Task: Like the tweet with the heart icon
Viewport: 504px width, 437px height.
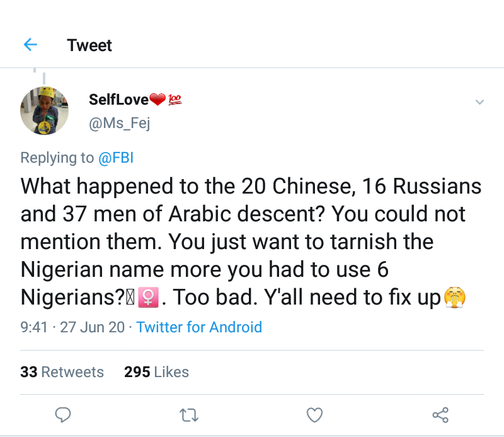Action: pos(314,414)
